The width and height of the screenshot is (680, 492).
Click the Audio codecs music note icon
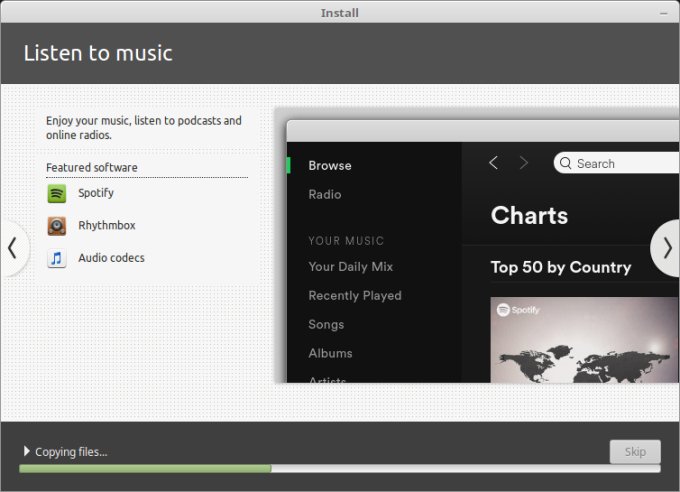(56, 259)
